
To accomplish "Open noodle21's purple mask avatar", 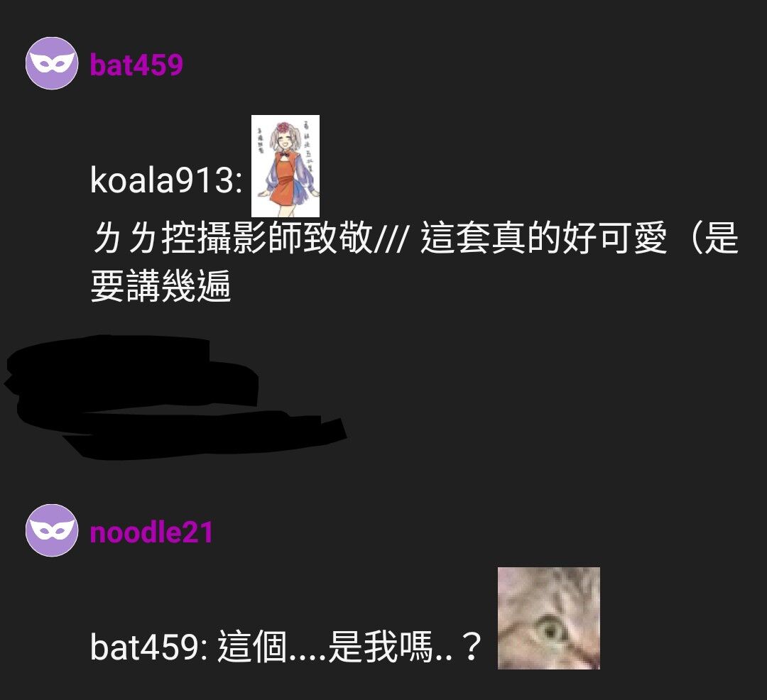I will click(52, 530).
